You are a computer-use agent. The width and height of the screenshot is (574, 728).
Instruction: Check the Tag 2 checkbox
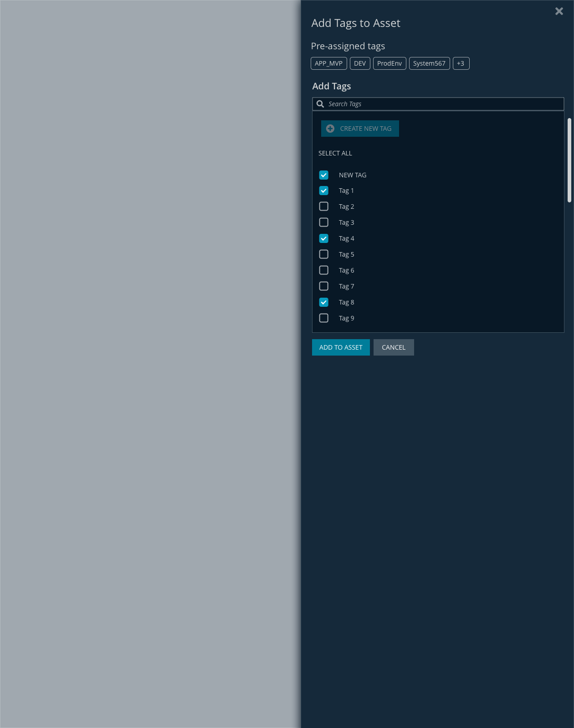pyautogui.click(x=324, y=207)
